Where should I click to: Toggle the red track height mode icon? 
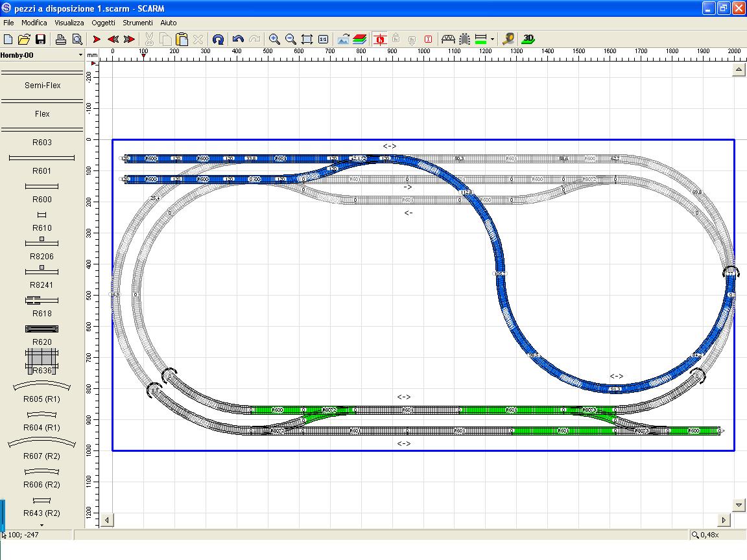click(x=380, y=39)
